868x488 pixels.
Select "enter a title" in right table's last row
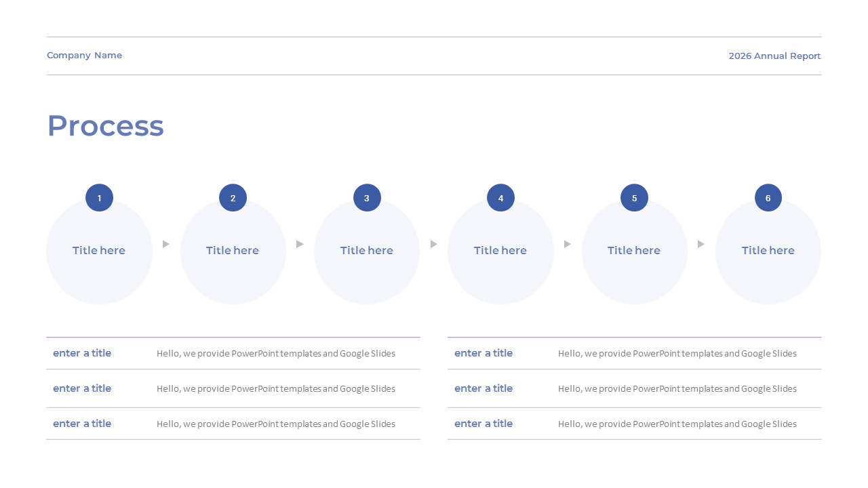coord(484,424)
